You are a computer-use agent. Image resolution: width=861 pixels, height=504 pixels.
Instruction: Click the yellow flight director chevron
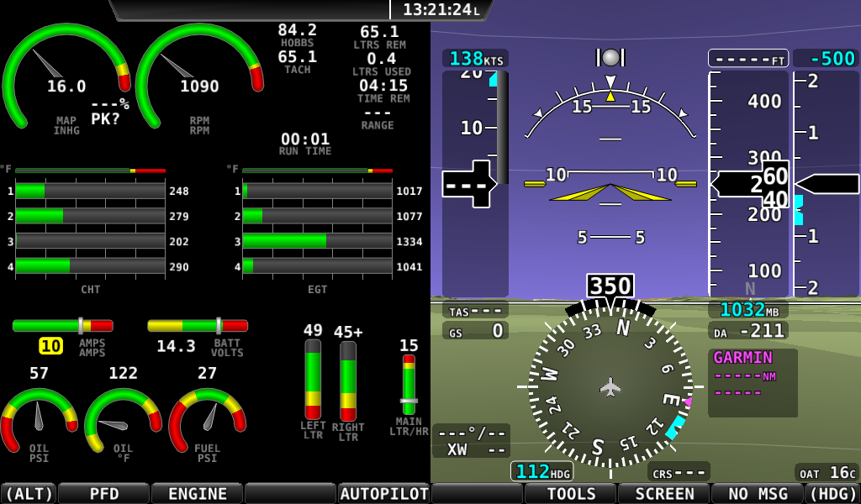coord(610,192)
